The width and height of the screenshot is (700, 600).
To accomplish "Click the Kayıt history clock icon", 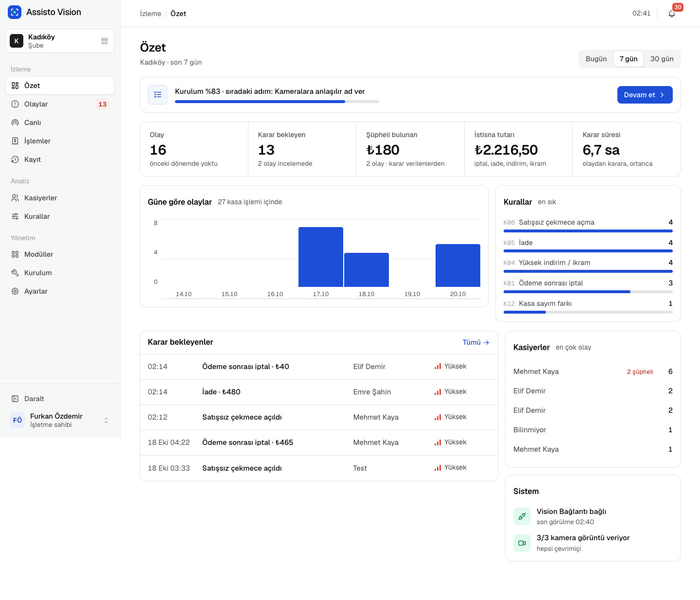I will click(15, 159).
